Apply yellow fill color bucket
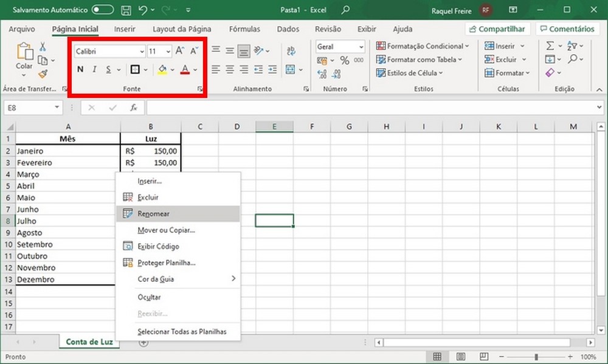Viewport: 608px width, 364px height. (162, 70)
